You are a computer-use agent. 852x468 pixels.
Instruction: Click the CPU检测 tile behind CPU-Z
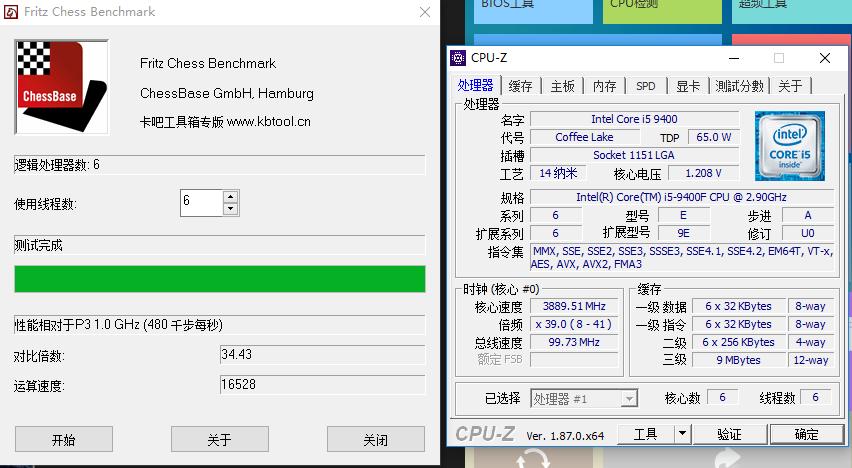click(662, 10)
